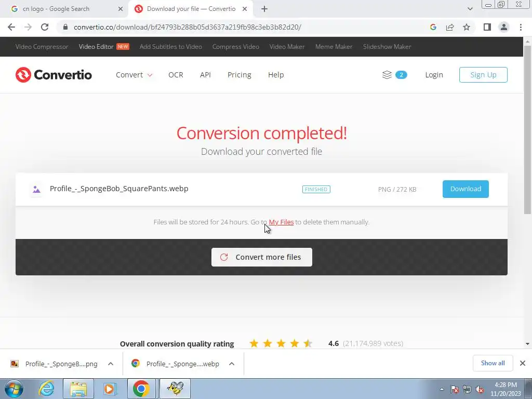Click the page vertical scrollbar thumb
Image resolution: width=532 pixels, height=399 pixels.
pyautogui.click(x=527, y=129)
